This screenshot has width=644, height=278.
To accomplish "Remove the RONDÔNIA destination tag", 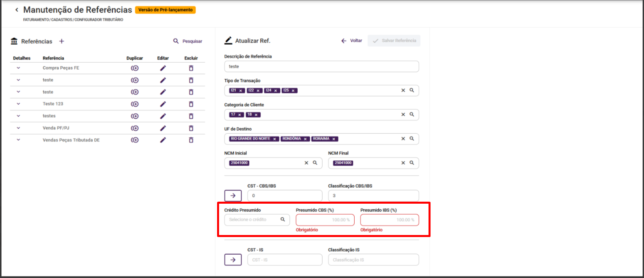I will point(305,139).
